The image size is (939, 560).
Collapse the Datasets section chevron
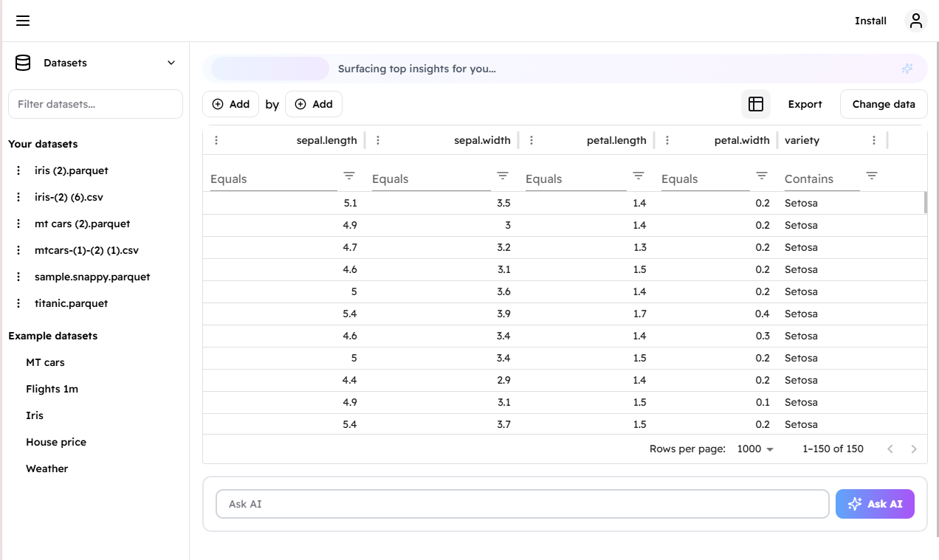pyautogui.click(x=171, y=63)
